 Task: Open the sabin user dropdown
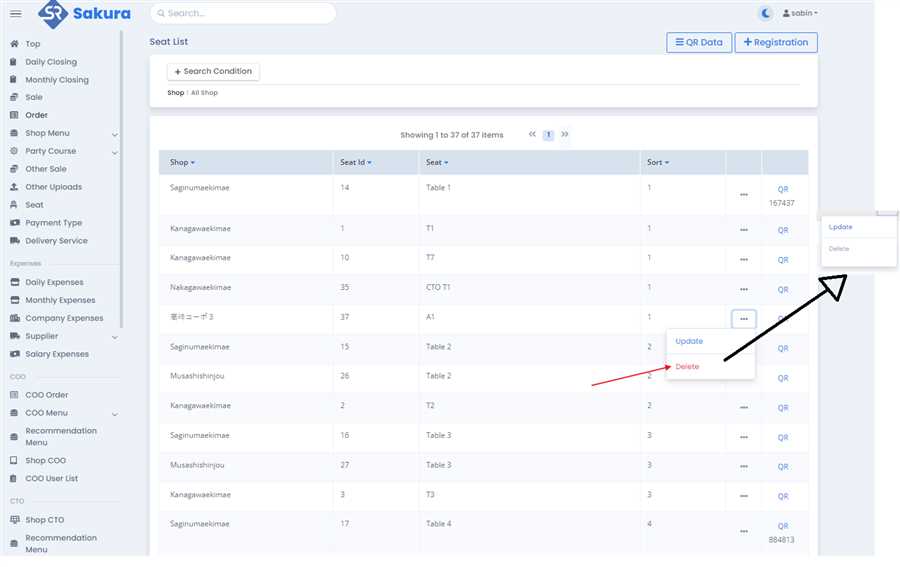pos(799,13)
